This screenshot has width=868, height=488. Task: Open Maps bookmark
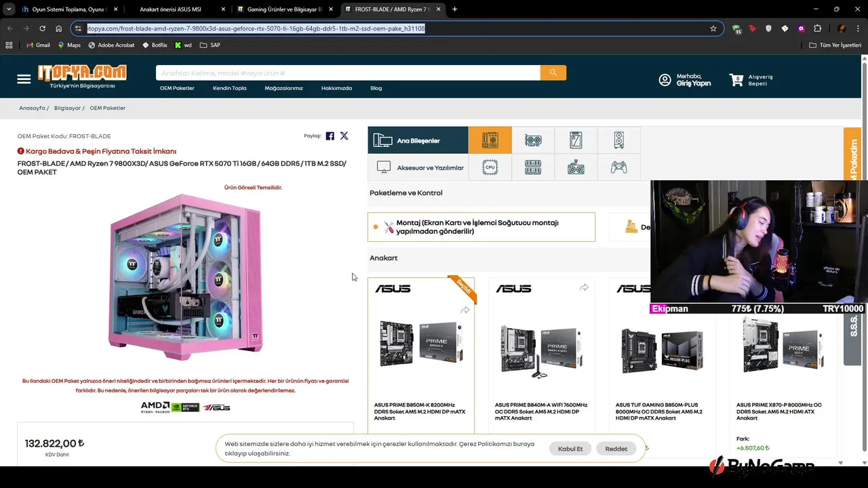point(69,45)
